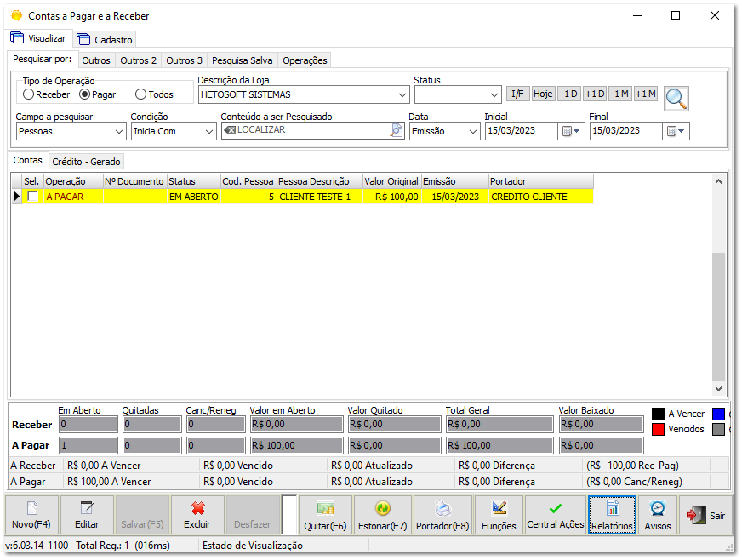Select the Todos radio button
742x560 pixels.
141,95
